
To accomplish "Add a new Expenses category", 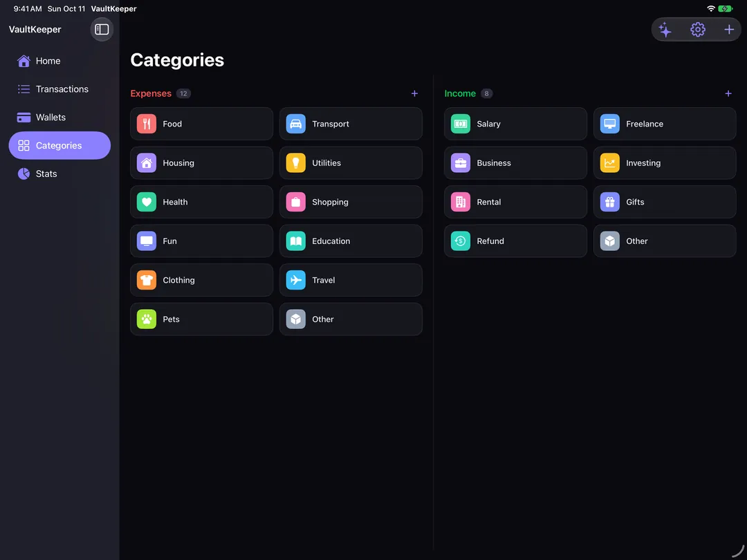I will click(414, 93).
